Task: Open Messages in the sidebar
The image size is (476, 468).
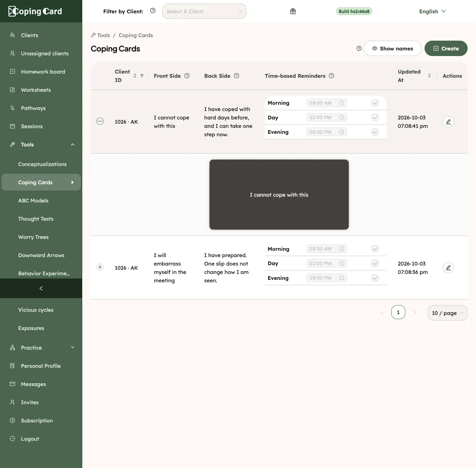Action: pyautogui.click(x=41, y=384)
